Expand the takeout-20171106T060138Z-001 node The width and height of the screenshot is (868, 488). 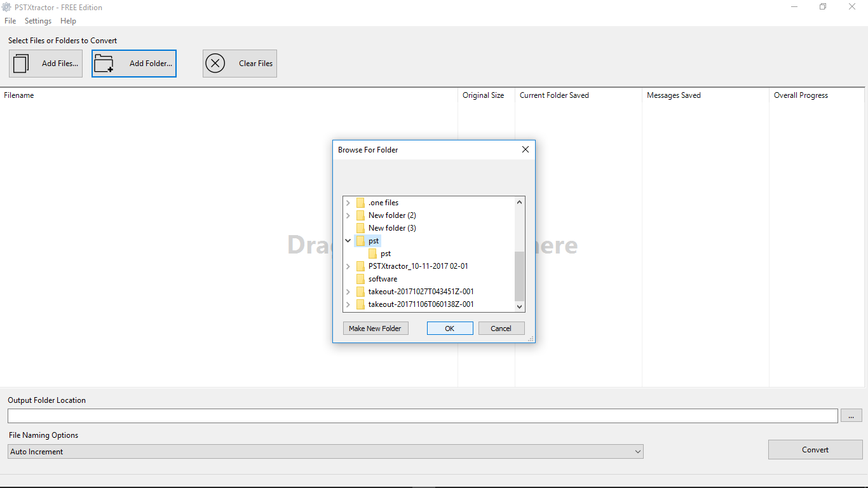tap(348, 304)
